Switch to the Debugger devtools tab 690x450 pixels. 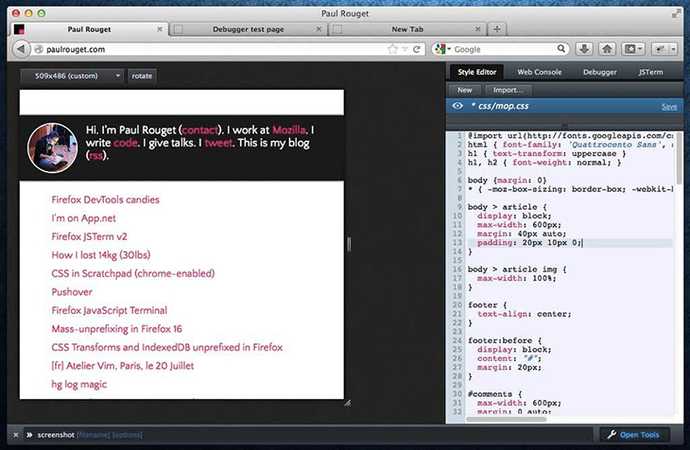599,72
